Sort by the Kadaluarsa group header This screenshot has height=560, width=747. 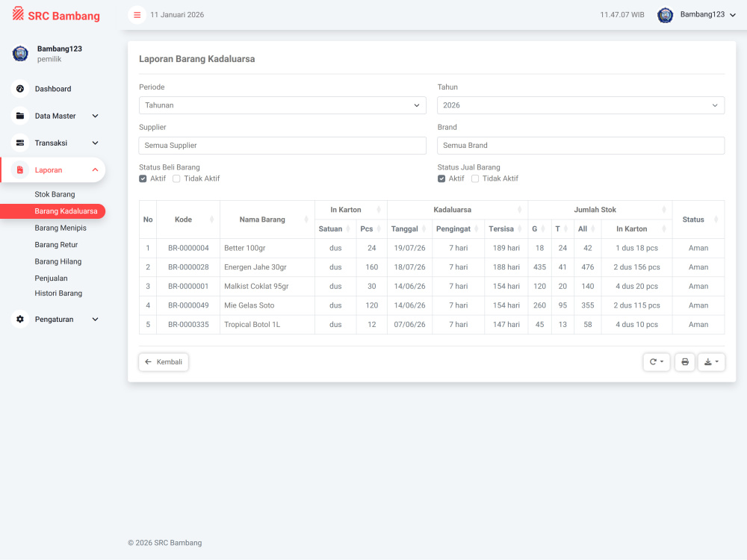(x=457, y=210)
